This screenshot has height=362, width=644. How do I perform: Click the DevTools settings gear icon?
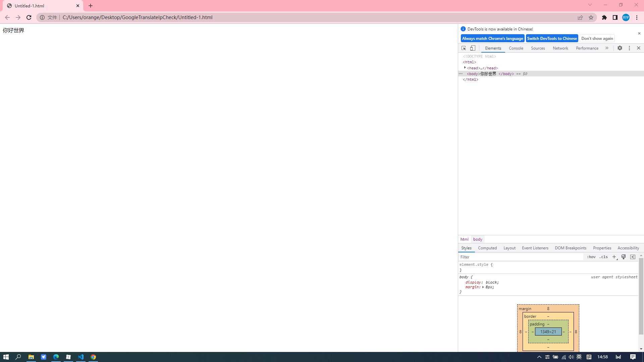620,48
